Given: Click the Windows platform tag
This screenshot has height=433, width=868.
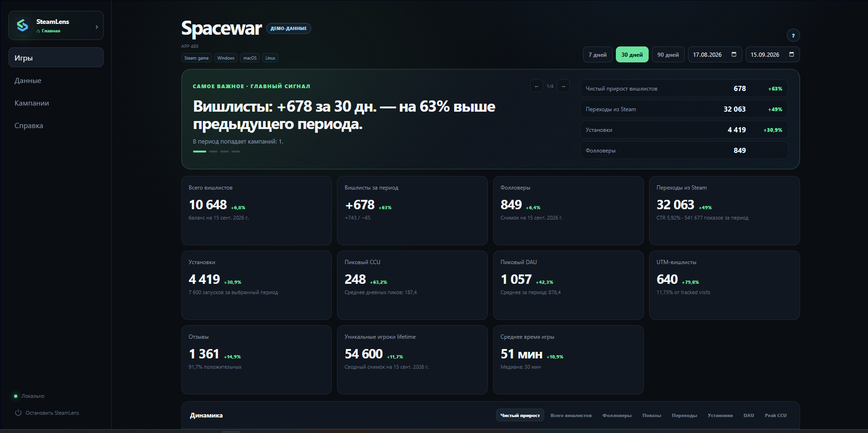Looking at the screenshot, I should pyautogui.click(x=226, y=58).
